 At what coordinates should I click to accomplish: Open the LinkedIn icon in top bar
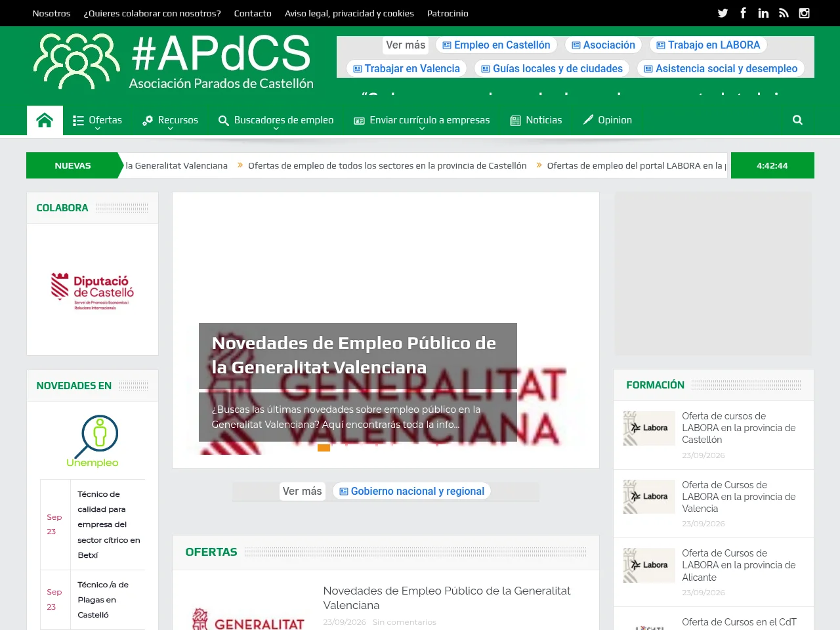pyautogui.click(x=763, y=13)
